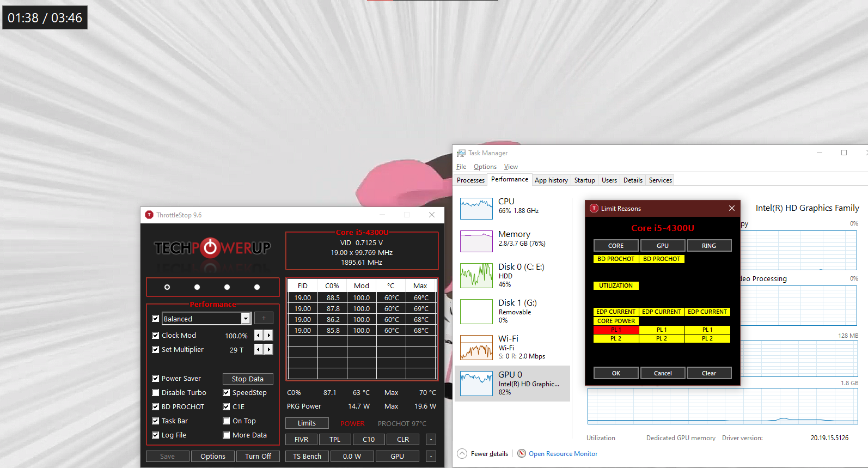Viewport: 868px width, 468px height.
Task: Open ThrottleStop Options
Action: (213, 457)
